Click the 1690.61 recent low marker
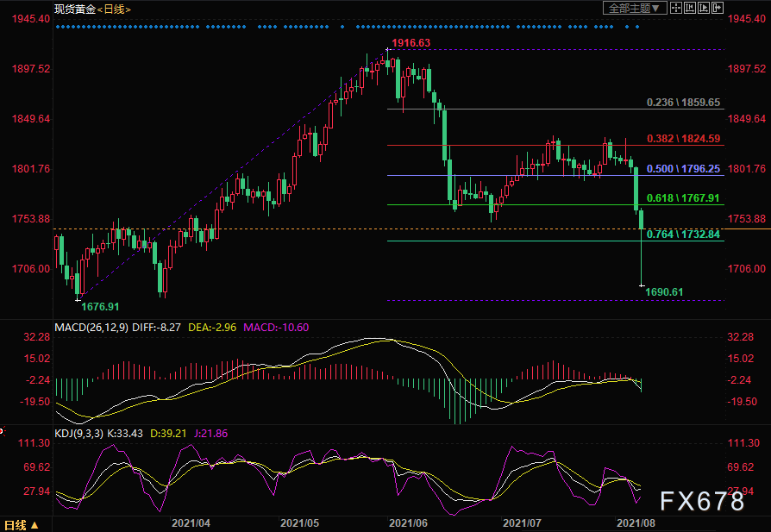Viewport: 771px width, 532px height. 664,292
